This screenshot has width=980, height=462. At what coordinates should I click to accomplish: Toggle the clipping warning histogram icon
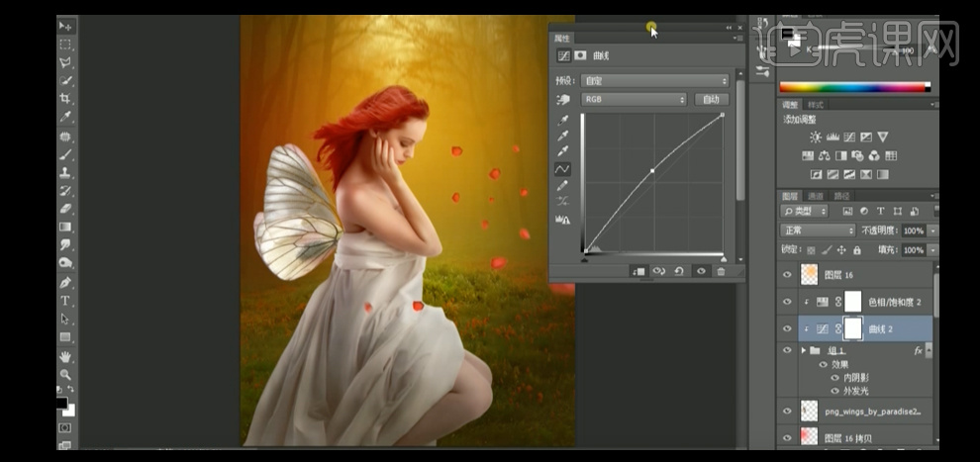coord(562,220)
